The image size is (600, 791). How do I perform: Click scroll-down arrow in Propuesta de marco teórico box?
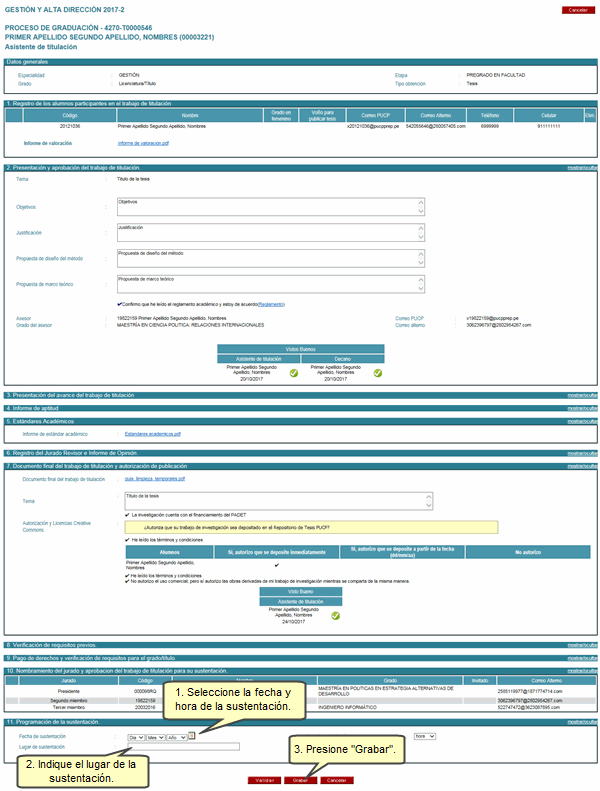pyautogui.click(x=421, y=289)
